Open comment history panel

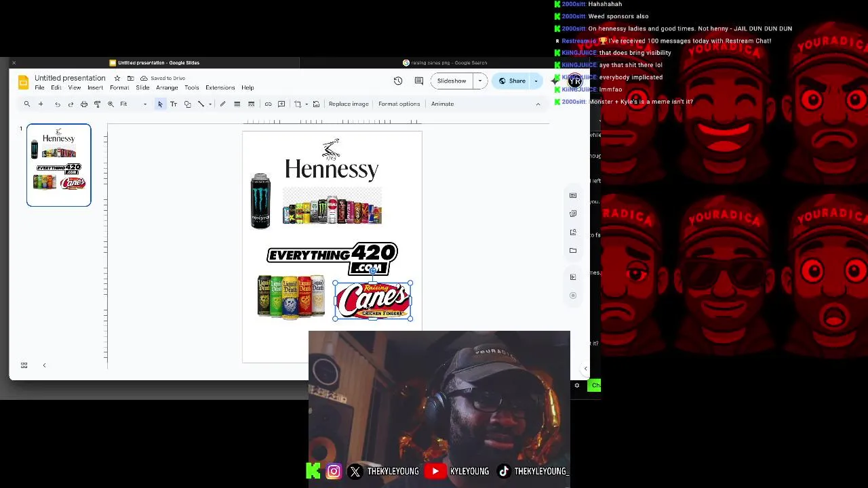(x=419, y=81)
